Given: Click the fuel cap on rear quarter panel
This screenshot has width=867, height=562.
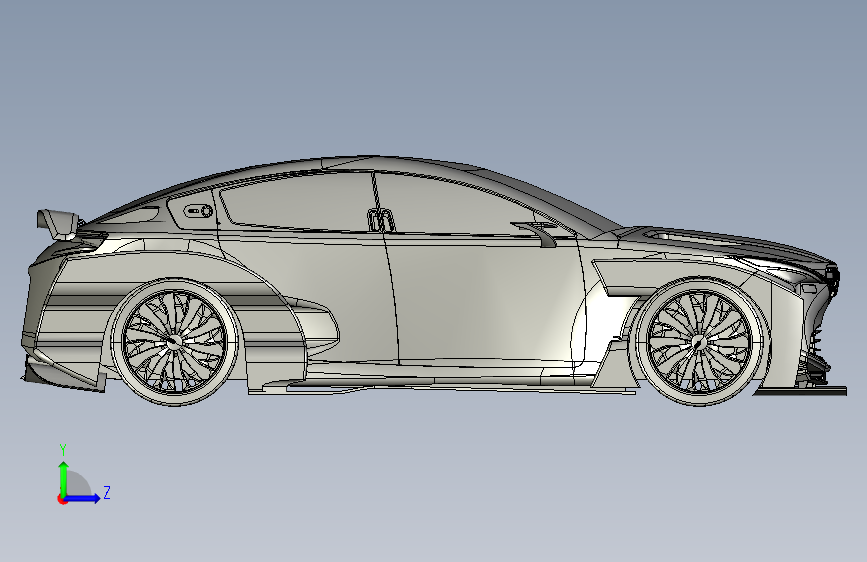Looking at the screenshot, I should (199, 211).
